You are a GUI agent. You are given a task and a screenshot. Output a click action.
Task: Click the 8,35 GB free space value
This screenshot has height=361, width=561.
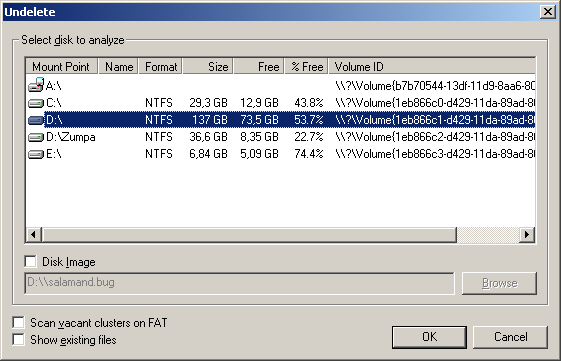259,137
